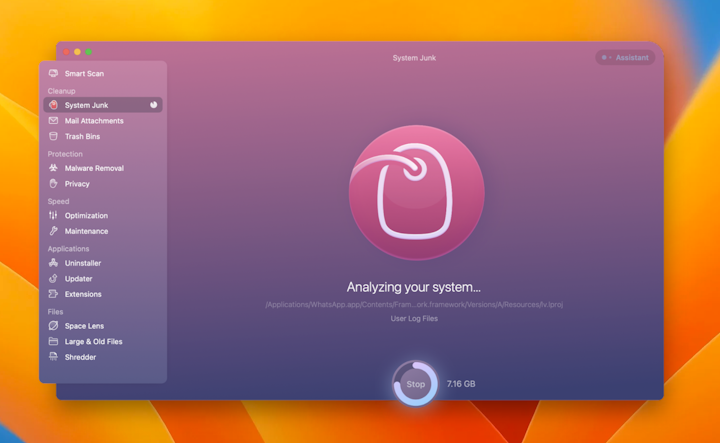Go to Trash Bins module
Screen dimensions: 720x443
[103, 136]
